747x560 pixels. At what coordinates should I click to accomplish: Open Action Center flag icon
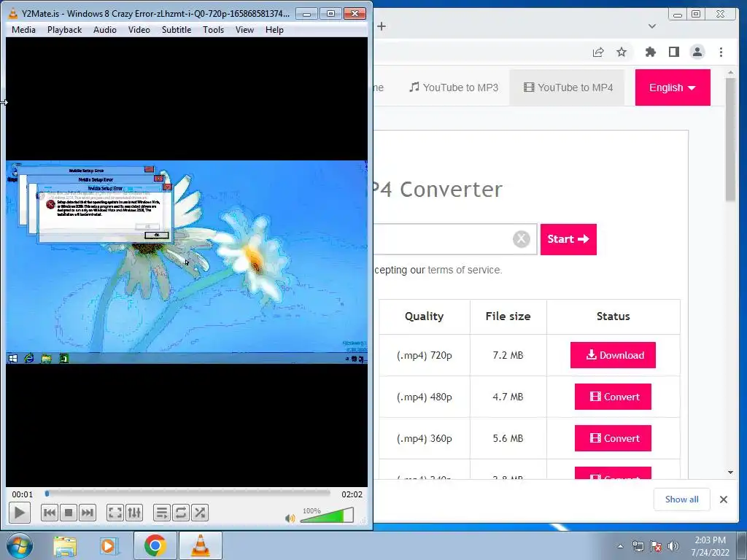[x=656, y=546]
